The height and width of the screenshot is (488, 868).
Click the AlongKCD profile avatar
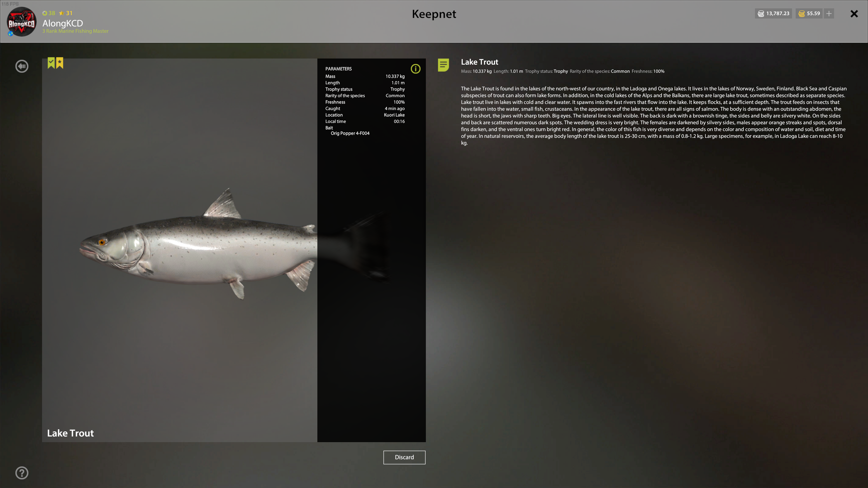21,22
